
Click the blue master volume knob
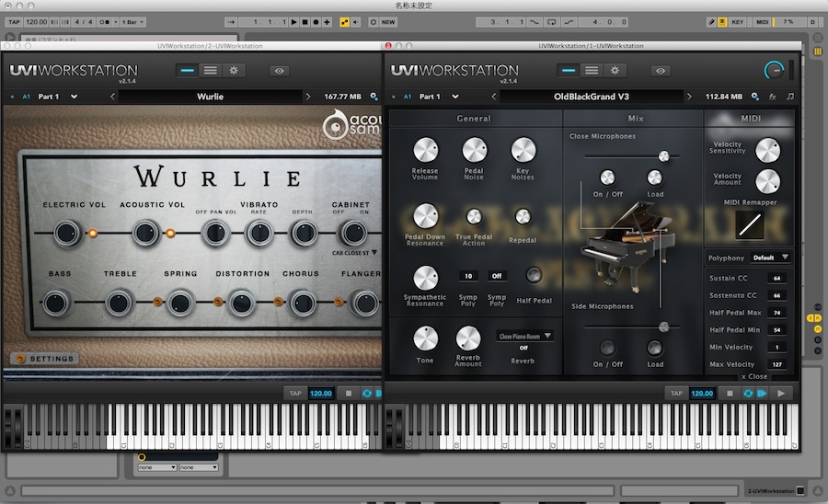[x=774, y=70]
